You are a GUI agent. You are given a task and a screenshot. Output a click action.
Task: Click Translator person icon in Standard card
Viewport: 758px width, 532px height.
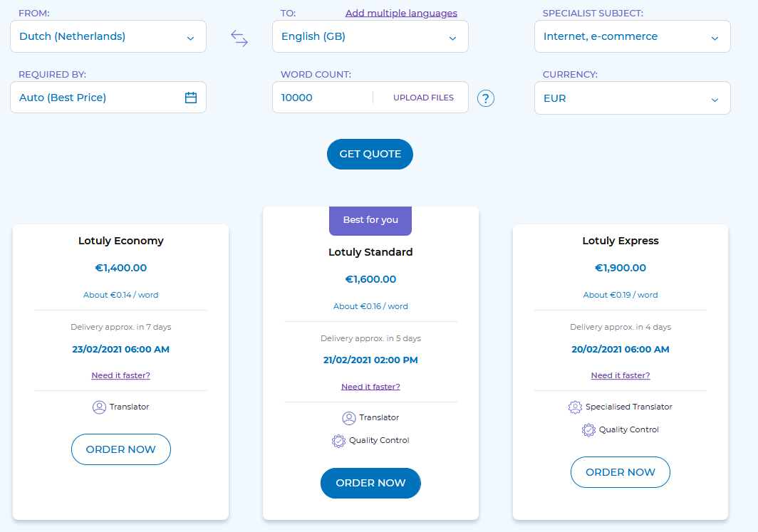pos(349,418)
